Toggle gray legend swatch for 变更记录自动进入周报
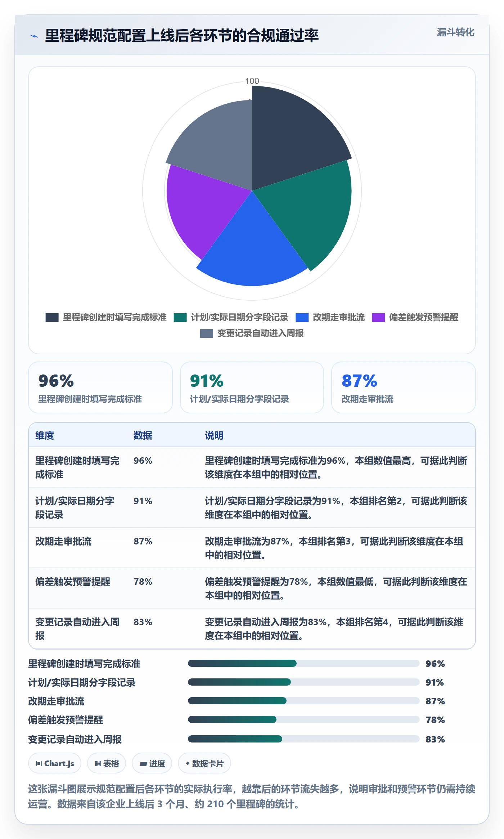Viewport: 504px width, 839px height. (207, 333)
